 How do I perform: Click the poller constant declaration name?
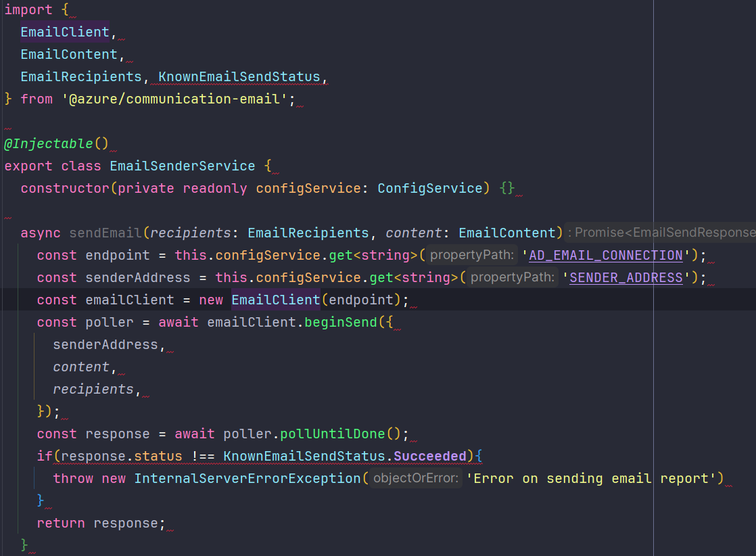(110, 322)
